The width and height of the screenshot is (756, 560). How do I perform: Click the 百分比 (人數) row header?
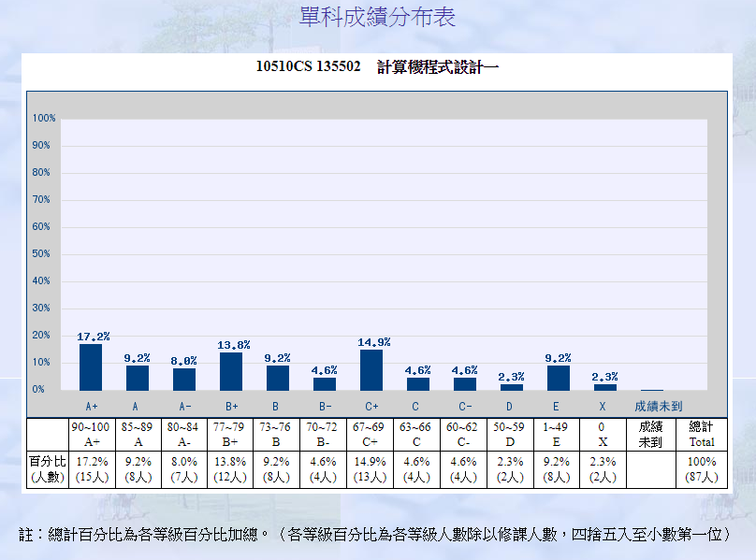pos(47,469)
